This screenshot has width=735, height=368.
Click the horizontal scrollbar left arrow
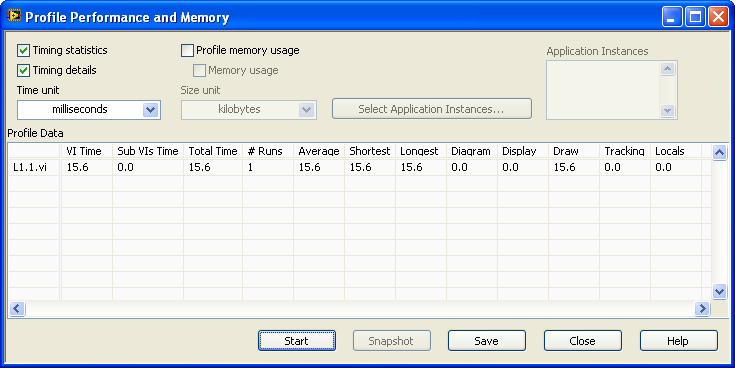click(x=17, y=308)
